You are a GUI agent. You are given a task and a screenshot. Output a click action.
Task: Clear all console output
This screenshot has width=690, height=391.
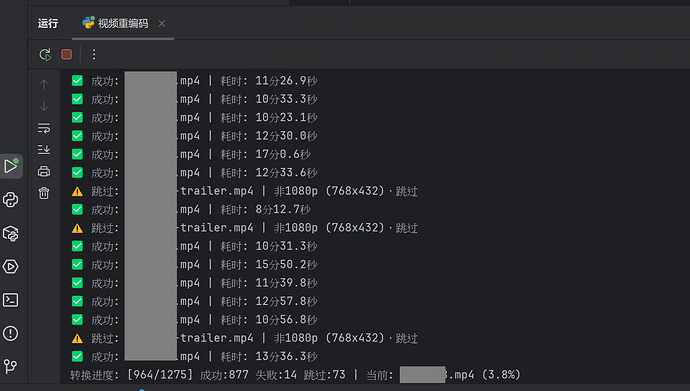(44, 193)
